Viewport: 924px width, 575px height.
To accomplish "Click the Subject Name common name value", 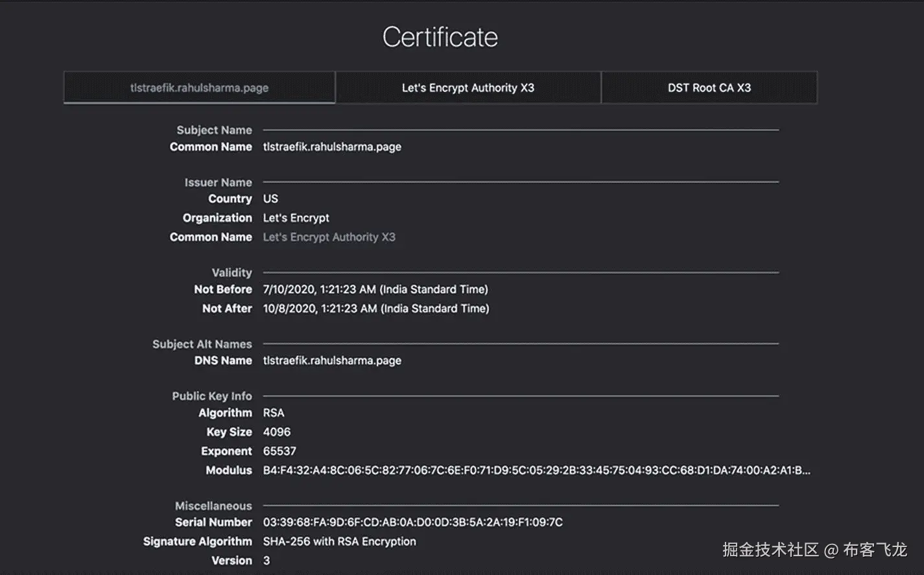I will [332, 147].
